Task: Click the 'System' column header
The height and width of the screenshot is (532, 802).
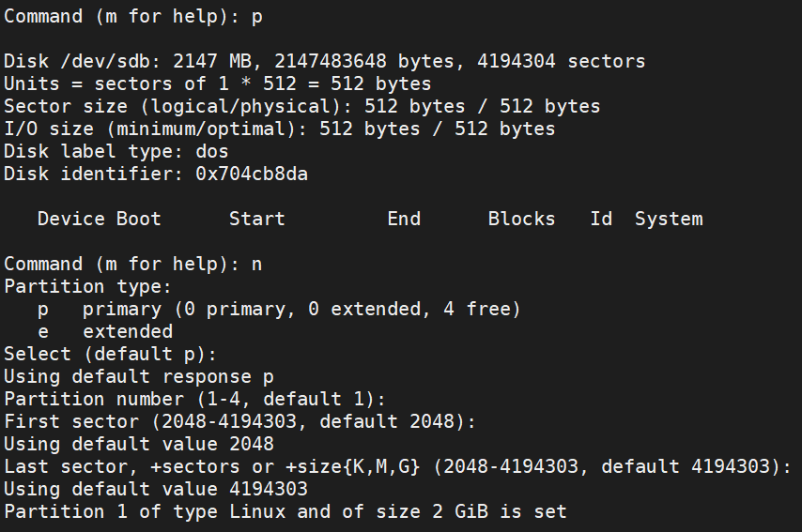Action: click(669, 219)
